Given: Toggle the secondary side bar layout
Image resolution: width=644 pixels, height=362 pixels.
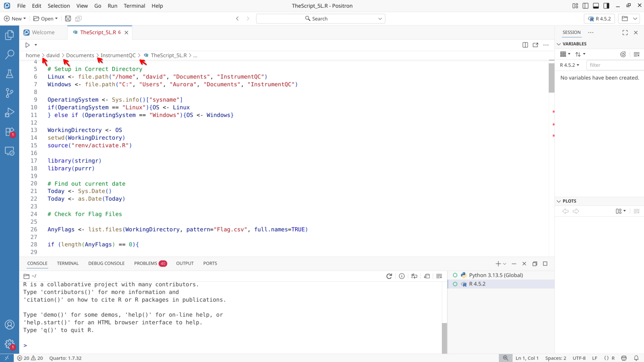Looking at the screenshot, I should click(606, 6).
